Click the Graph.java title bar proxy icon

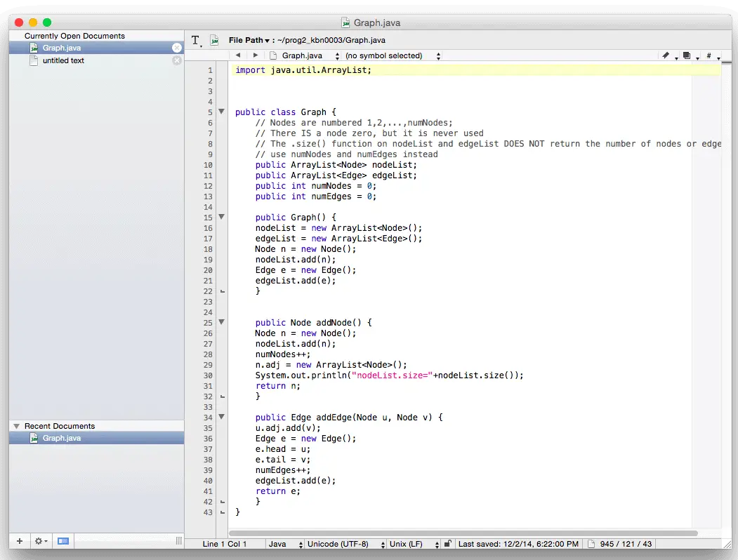click(x=345, y=22)
